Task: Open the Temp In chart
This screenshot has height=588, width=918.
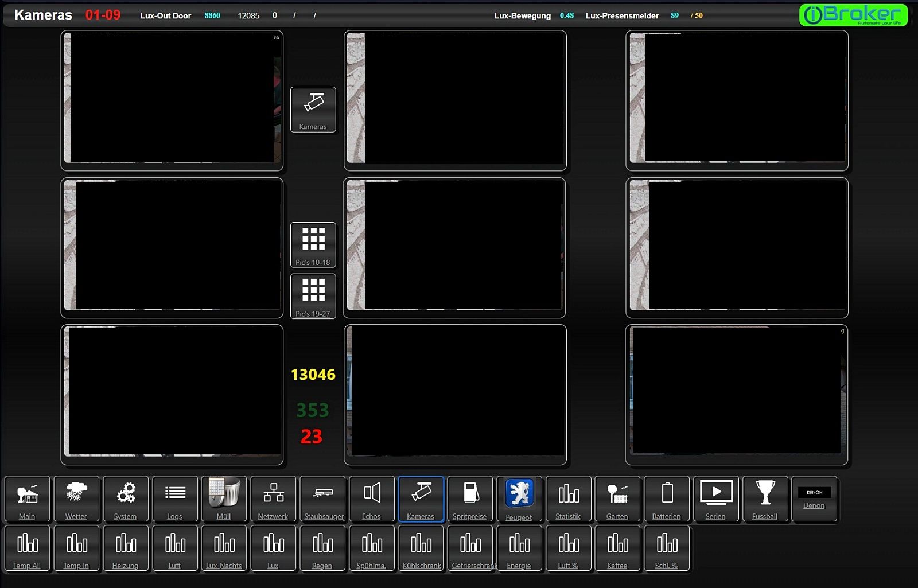Action: pos(76,548)
